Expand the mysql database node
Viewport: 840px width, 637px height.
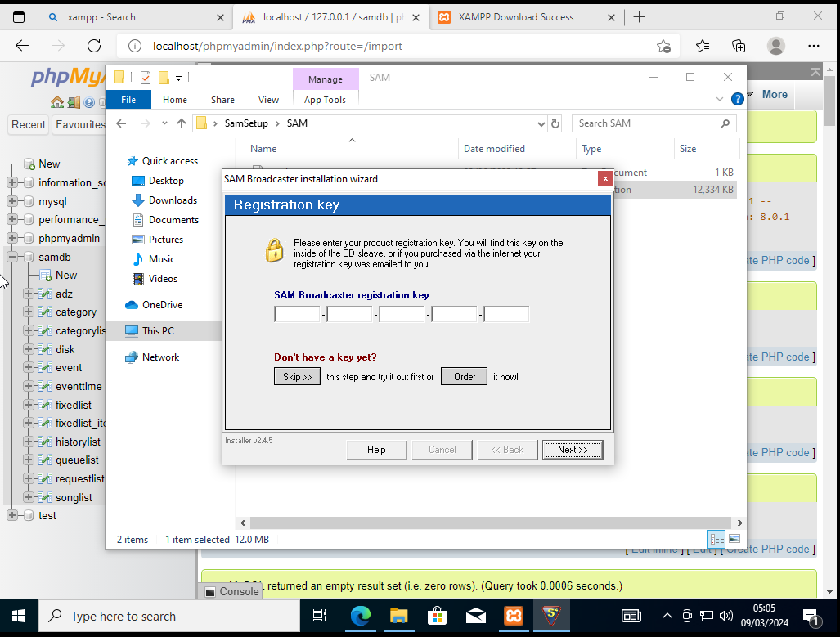(12, 201)
